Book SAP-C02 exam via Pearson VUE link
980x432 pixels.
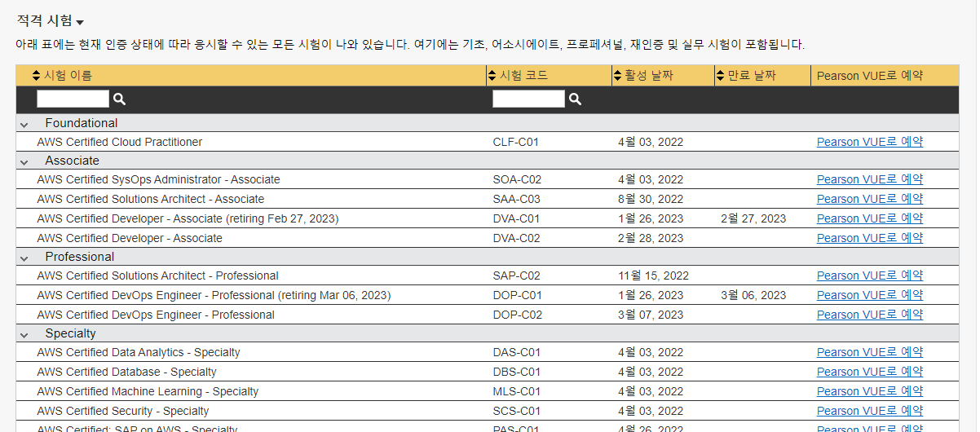[870, 276]
